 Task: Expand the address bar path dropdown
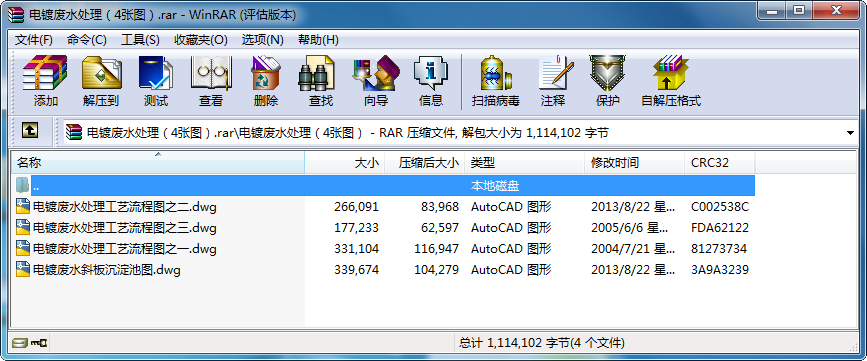coord(850,133)
